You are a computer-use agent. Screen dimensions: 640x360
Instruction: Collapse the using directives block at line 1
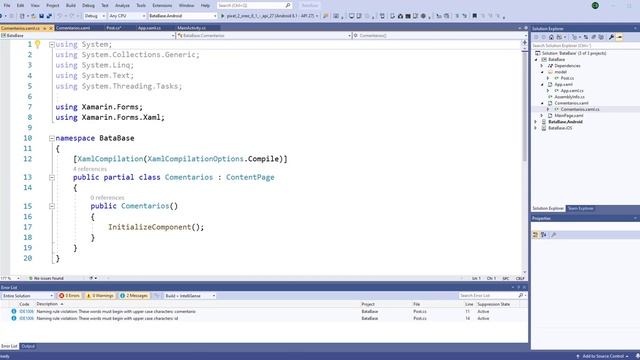click(52, 44)
